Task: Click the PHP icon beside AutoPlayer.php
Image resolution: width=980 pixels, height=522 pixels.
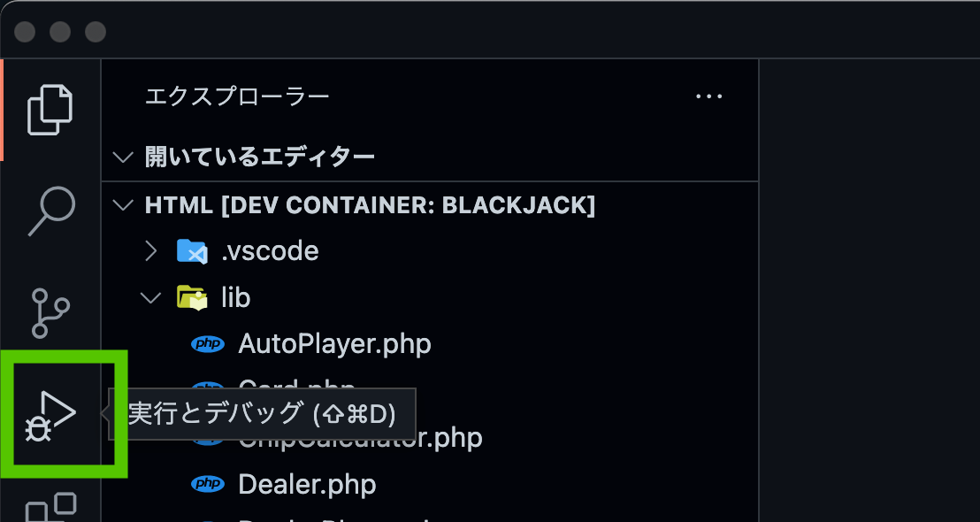Action: (x=209, y=343)
